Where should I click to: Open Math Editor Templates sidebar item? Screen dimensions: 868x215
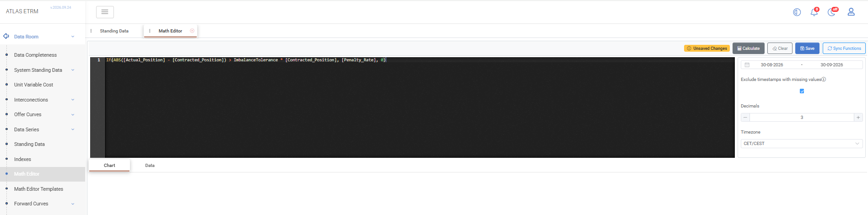[38, 189]
